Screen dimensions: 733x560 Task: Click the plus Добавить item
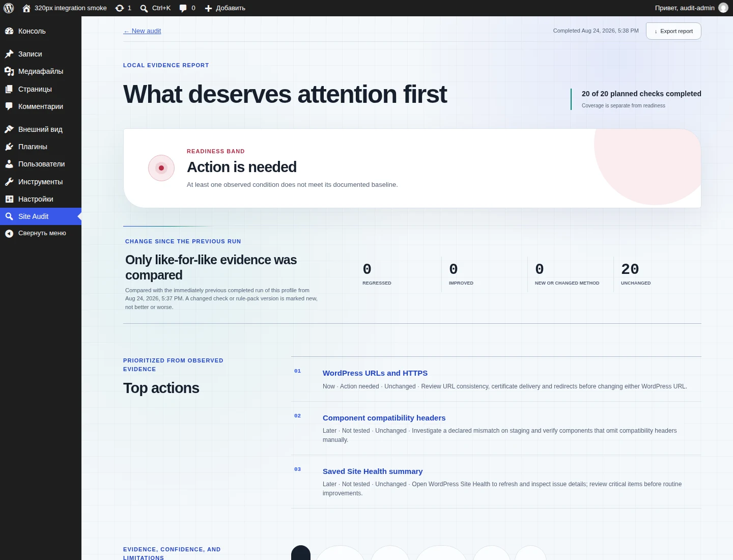point(225,8)
